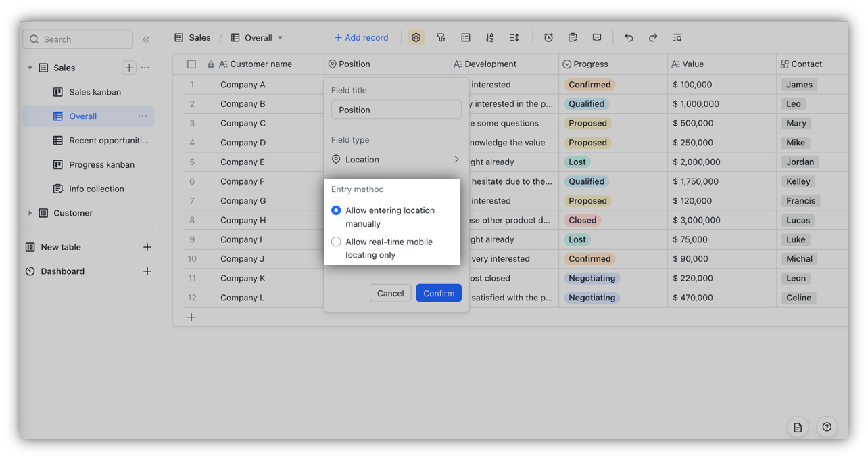Viewport: 868px width, 460px height.
Task: Click the lock icon in header row
Action: (x=211, y=64)
